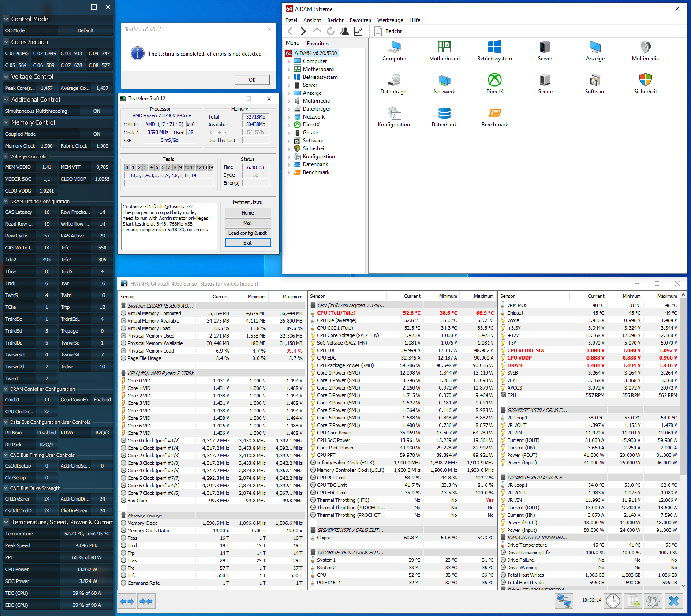This screenshot has width=691, height=616.
Task: Close HWiNFO sensors with blue X icon
Action: click(x=673, y=601)
